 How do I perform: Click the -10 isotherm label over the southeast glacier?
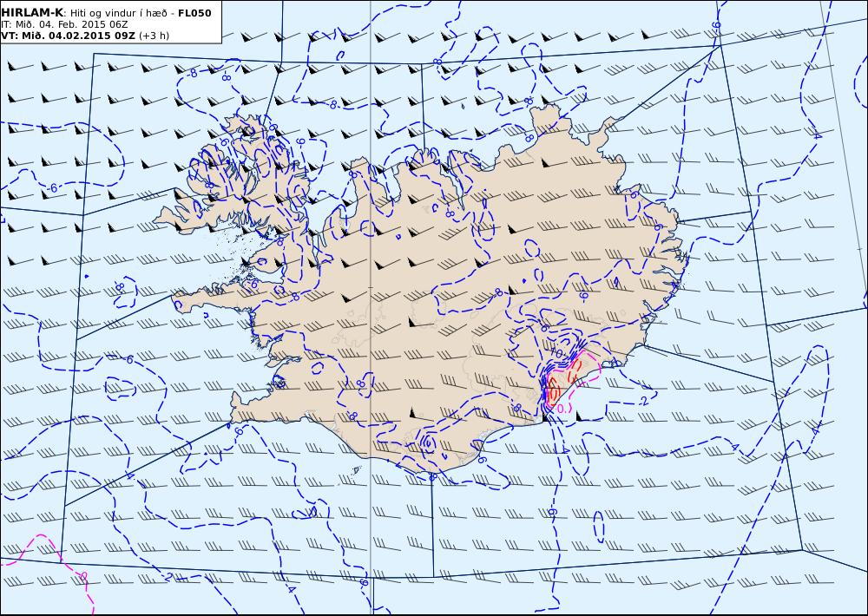pos(556,352)
